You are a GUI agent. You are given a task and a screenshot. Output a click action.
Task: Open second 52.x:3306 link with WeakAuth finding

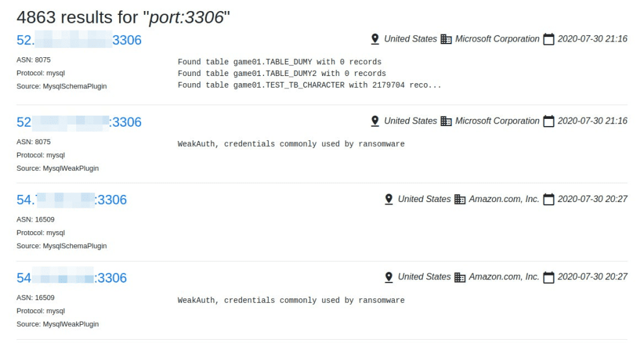[79, 122]
